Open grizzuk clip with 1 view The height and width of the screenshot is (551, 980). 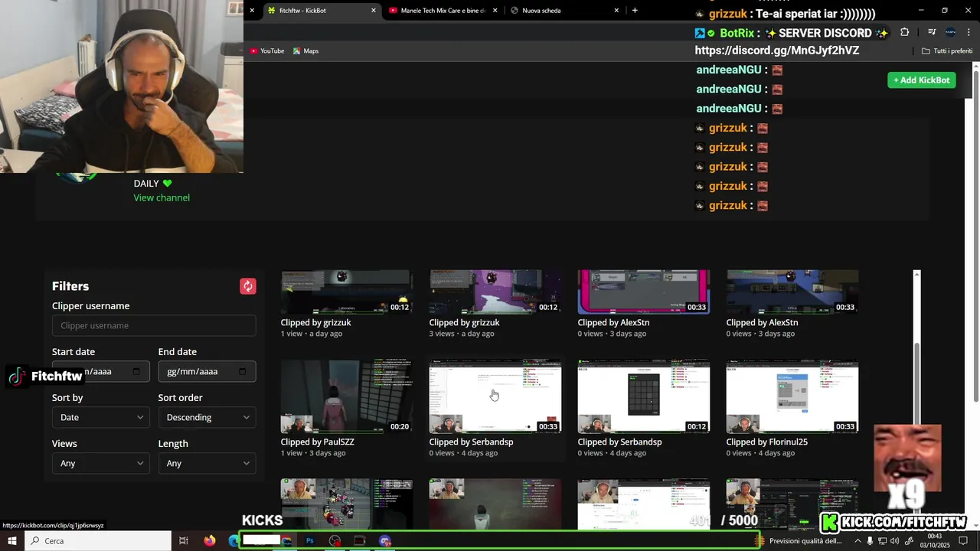tap(346, 292)
